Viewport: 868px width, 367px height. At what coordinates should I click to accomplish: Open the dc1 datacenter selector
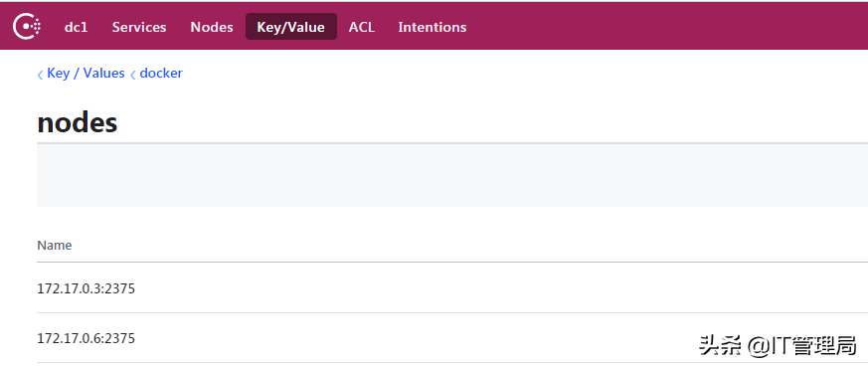pos(77,27)
